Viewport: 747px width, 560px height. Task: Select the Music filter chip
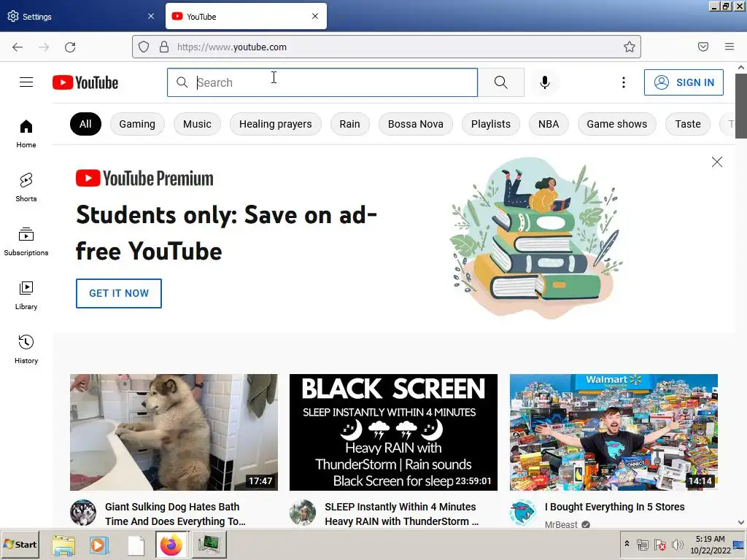point(197,124)
